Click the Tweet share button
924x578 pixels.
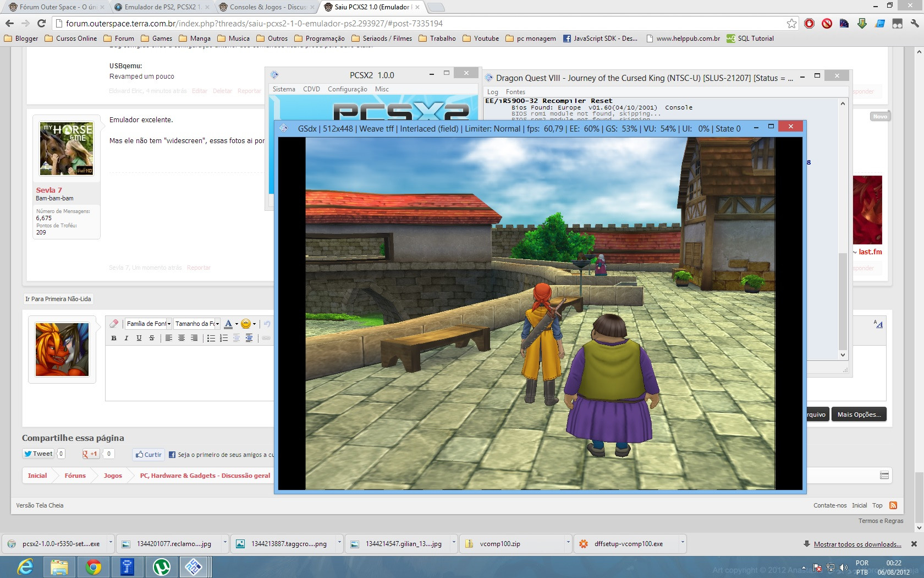(38, 454)
